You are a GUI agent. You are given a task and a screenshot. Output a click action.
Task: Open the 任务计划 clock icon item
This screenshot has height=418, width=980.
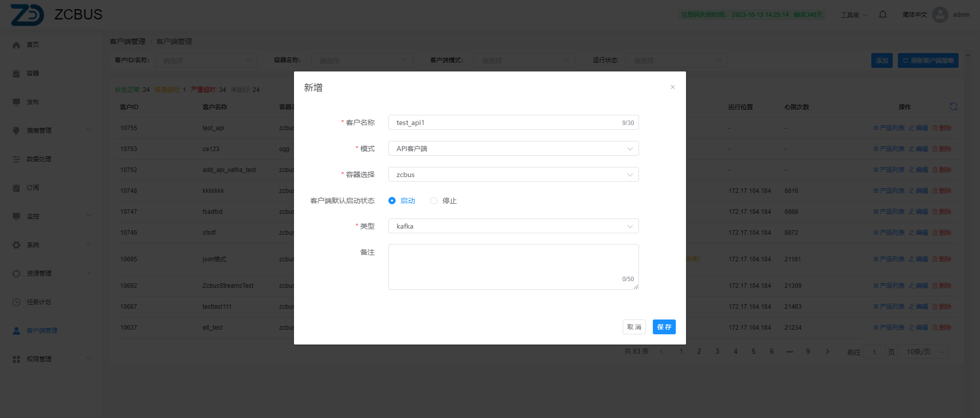(16, 302)
